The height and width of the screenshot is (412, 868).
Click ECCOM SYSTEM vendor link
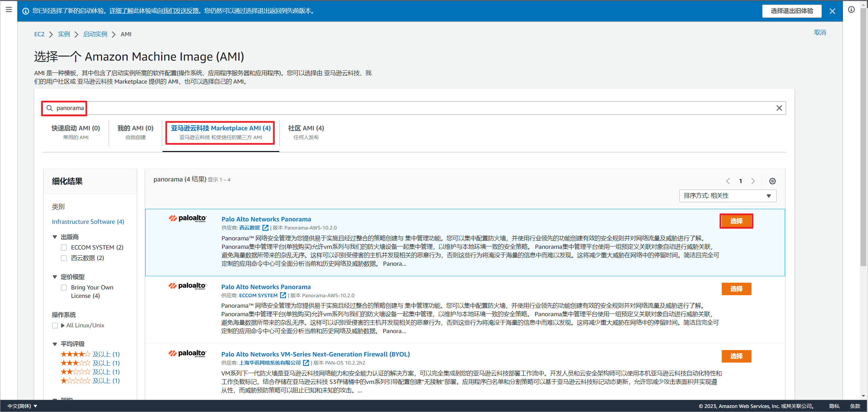click(258, 295)
